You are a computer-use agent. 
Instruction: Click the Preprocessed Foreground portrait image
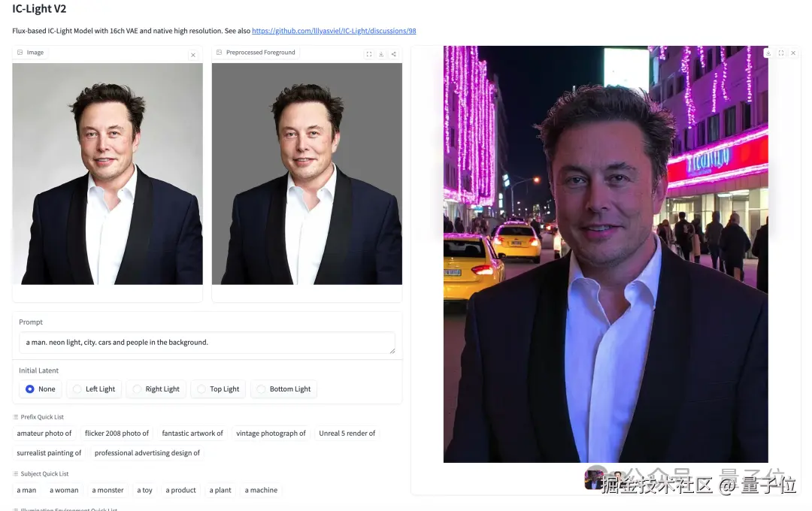(x=307, y=174)
